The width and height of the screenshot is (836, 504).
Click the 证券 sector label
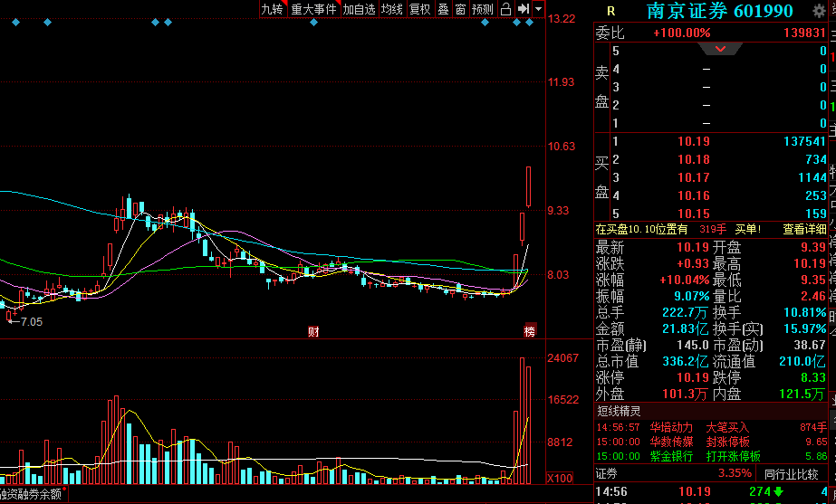(x=607, y=473)
